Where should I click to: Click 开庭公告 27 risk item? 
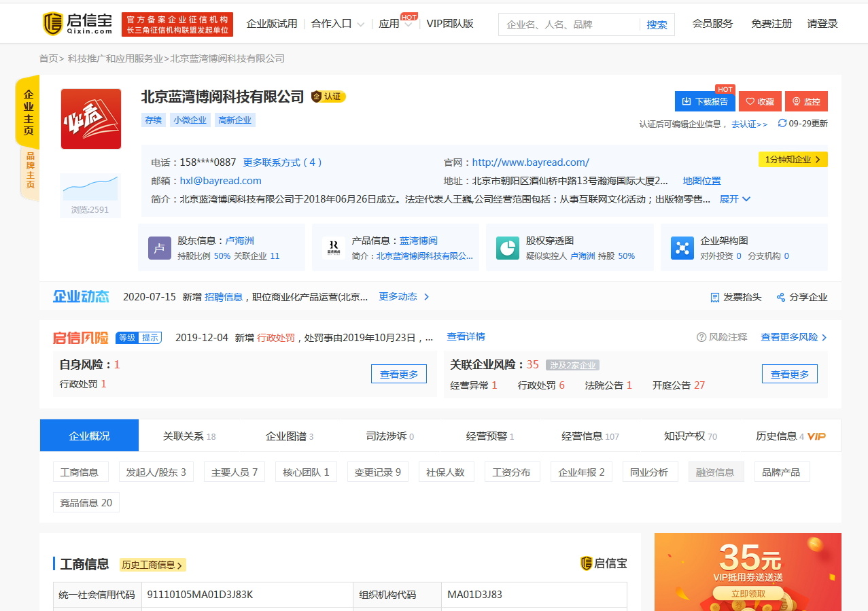click(x=678, y=385)
